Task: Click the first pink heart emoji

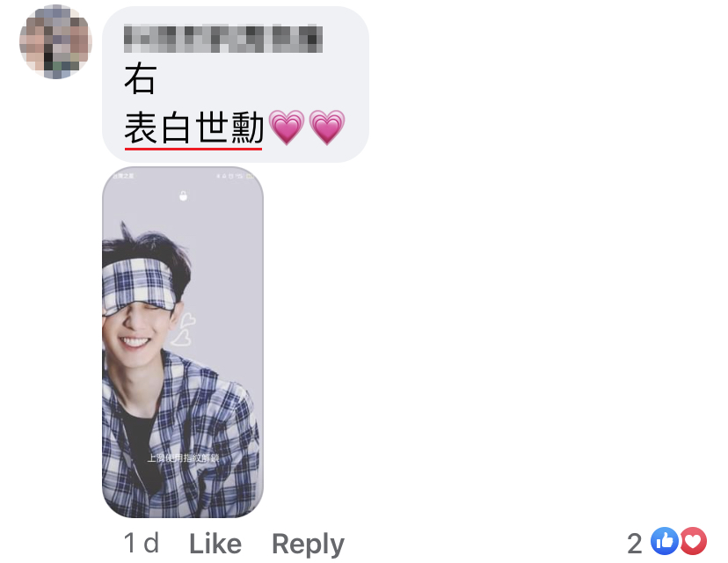Action: pyautogui.click(x=287, y=128)
